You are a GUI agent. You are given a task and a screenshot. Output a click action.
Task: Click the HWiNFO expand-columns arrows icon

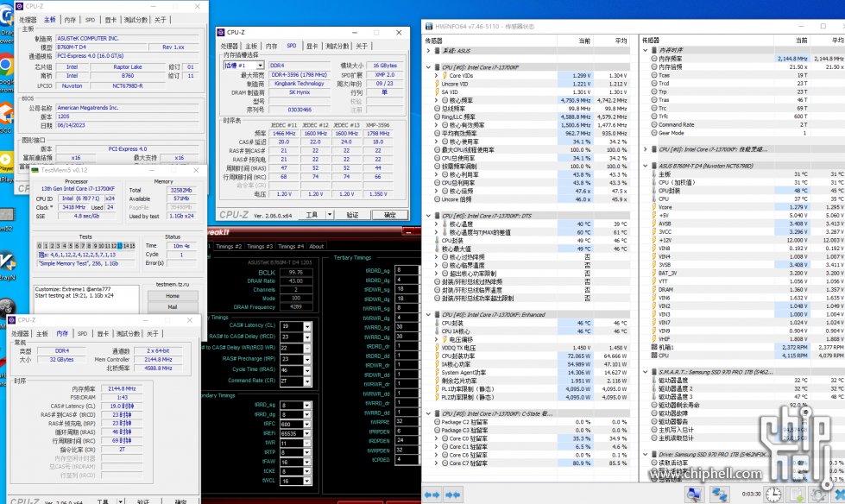click(432, 495)
